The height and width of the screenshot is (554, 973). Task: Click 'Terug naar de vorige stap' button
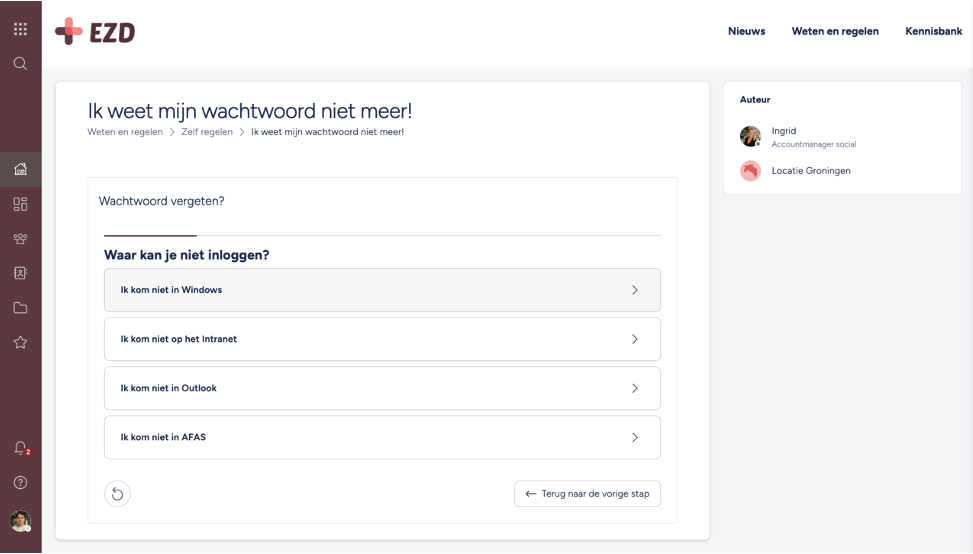point(587,494)
